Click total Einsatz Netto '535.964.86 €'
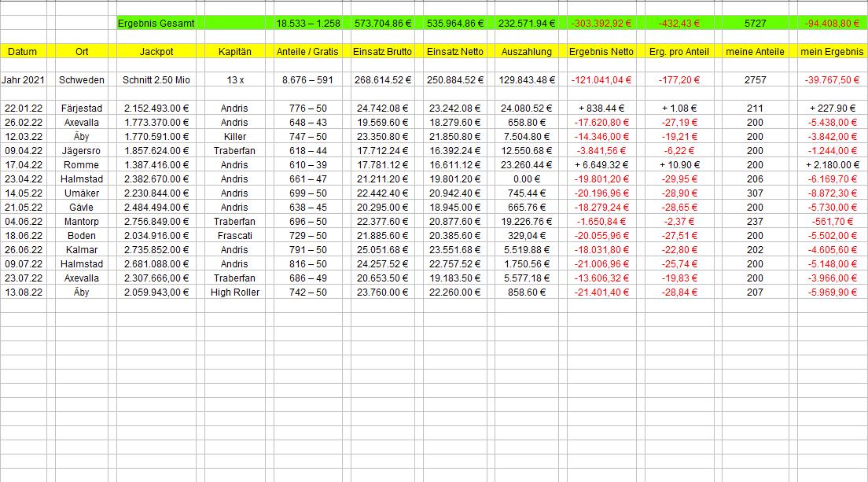The image size is (868, 482). (x=455, y=24)
